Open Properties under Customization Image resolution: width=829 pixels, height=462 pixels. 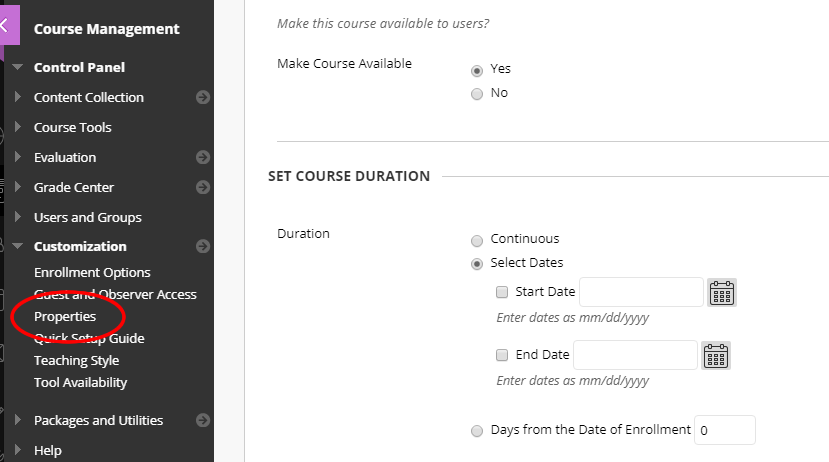(65, 317)
